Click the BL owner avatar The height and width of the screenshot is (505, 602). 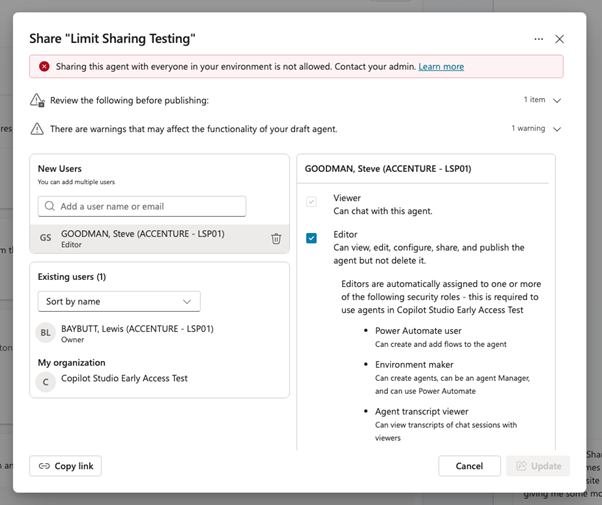(x=46, y=333)
